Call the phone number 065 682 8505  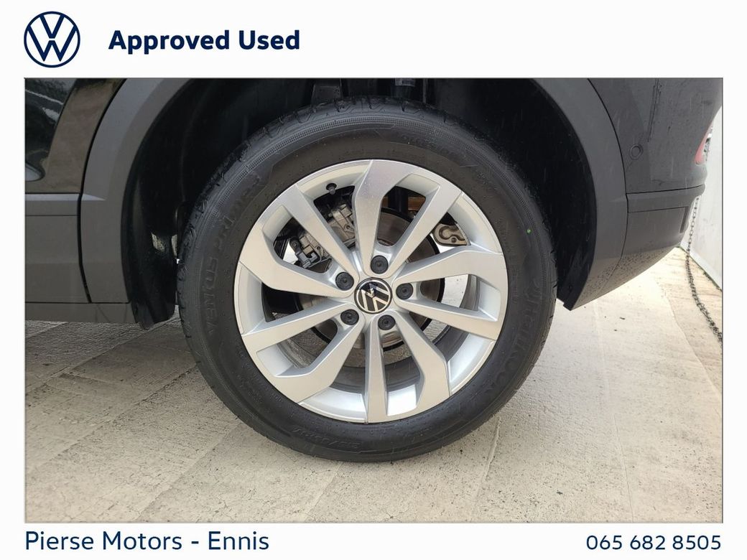tap(653, 542)
